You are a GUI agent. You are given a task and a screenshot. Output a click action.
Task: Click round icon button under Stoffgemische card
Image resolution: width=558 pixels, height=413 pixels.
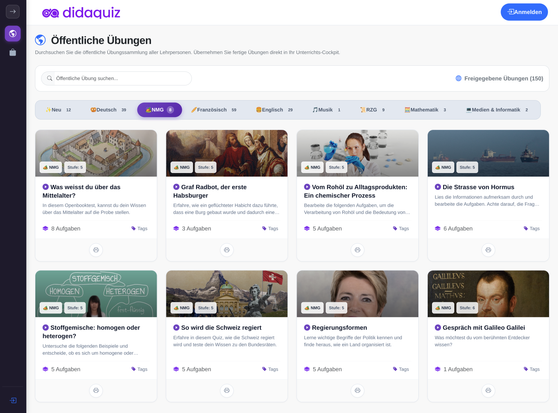coord(96,391)
